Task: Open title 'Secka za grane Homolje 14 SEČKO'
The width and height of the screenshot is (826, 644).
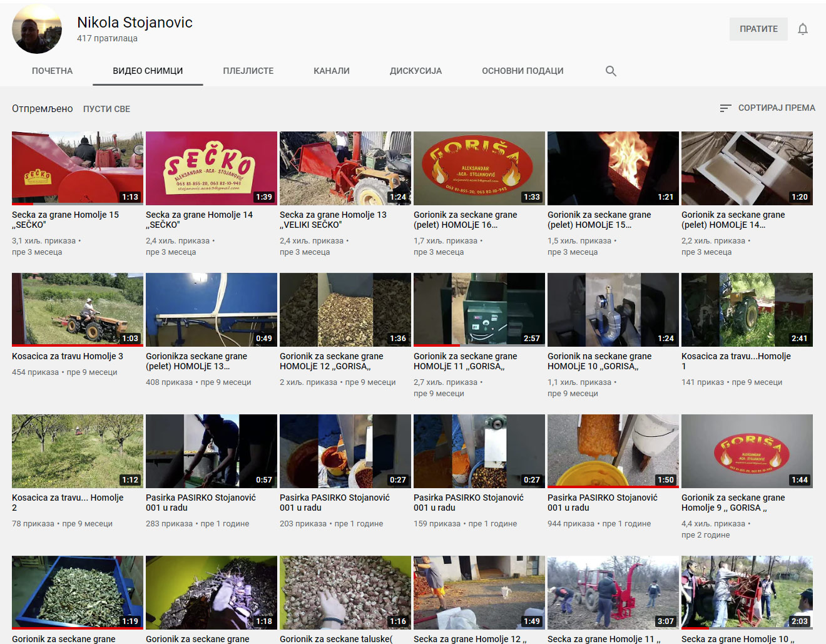Action: coord(199,220)
